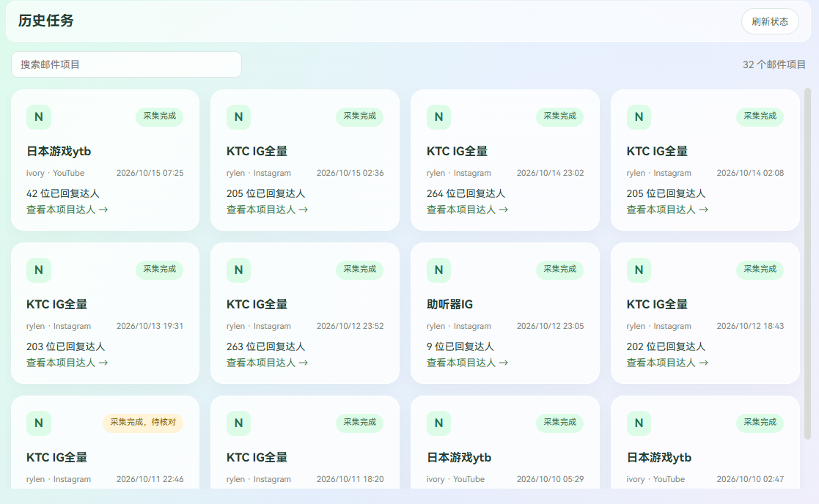The height and width of the screenshot is (504, 819).
Task: Open 查看本项目达人 link for 263 位已回复达人 card
Action: 267,363
